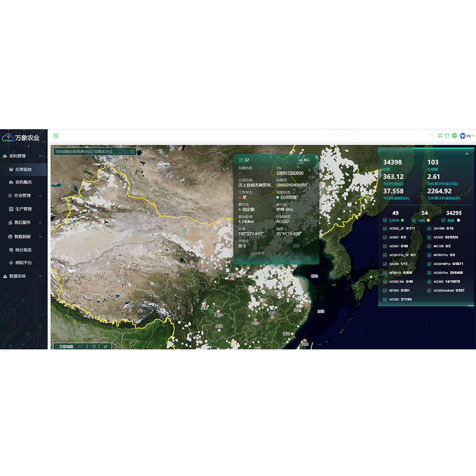Collapse the sidebar with the hamburger icon
The image size is (476, 476).
[56, 136]
